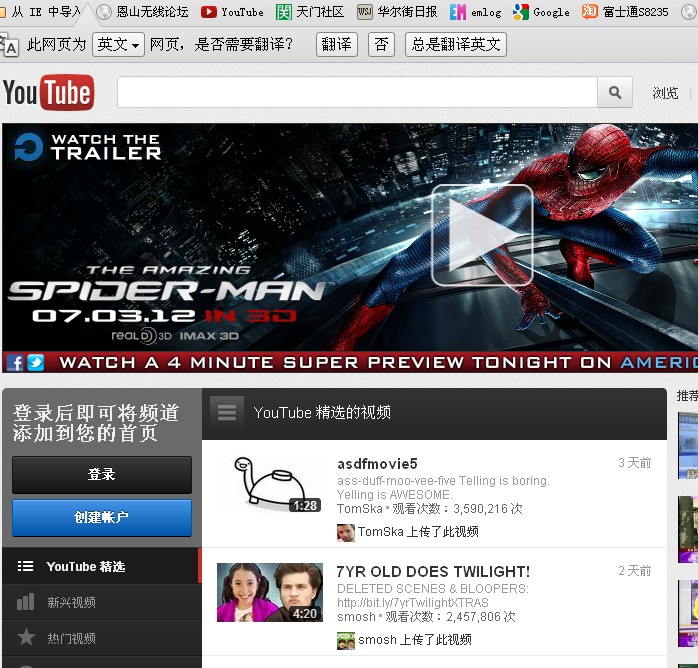The width and height of the screenshot is (698, 668).
Task: Click the 登录 sign-in button
Action: point(102,474)
